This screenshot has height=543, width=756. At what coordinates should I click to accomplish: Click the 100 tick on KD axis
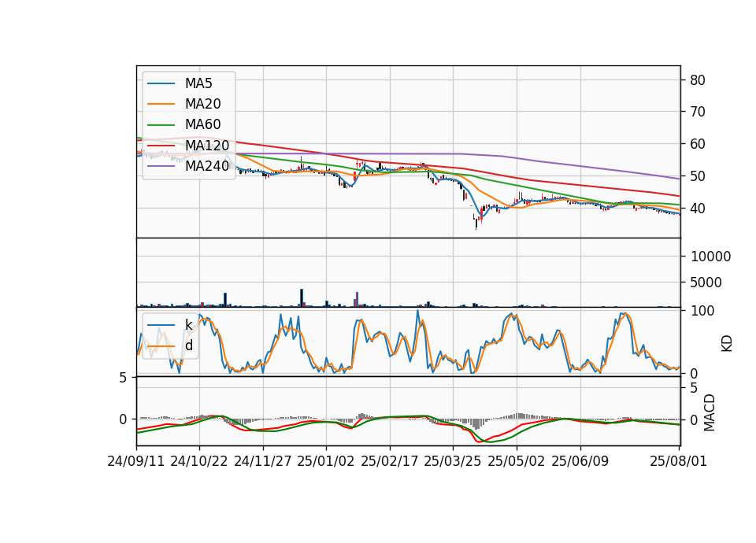tap(702, 311)
